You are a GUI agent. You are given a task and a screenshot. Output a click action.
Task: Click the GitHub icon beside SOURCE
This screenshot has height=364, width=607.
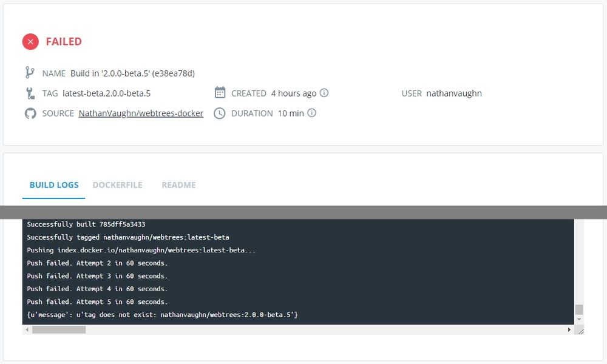tap(30, 113)
